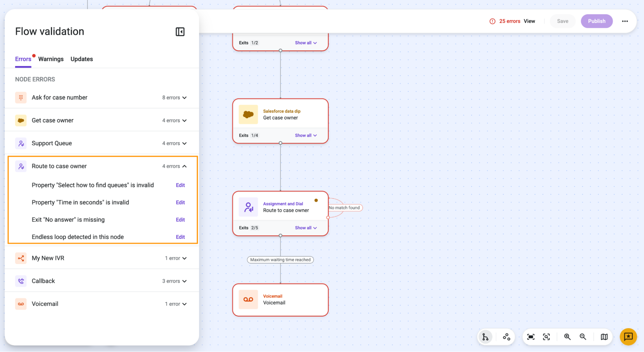Click the Voicemail icon in error list

click(21, 304)
